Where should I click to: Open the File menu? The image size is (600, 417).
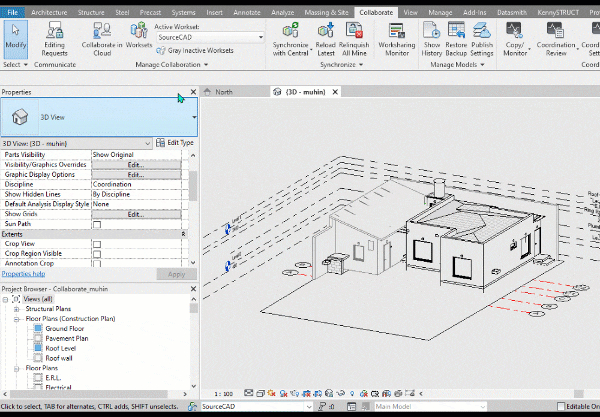click(x=12, y=12)
